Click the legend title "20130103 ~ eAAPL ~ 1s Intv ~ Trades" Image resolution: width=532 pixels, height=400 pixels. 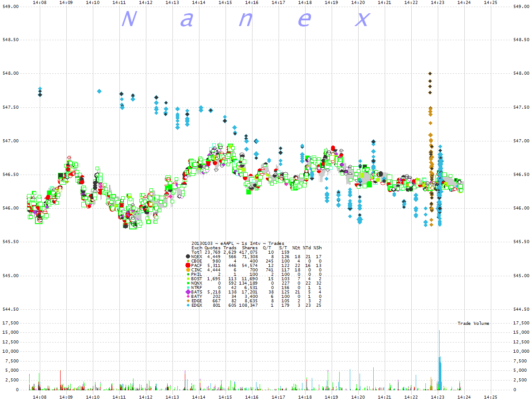(x=238, y=244)
